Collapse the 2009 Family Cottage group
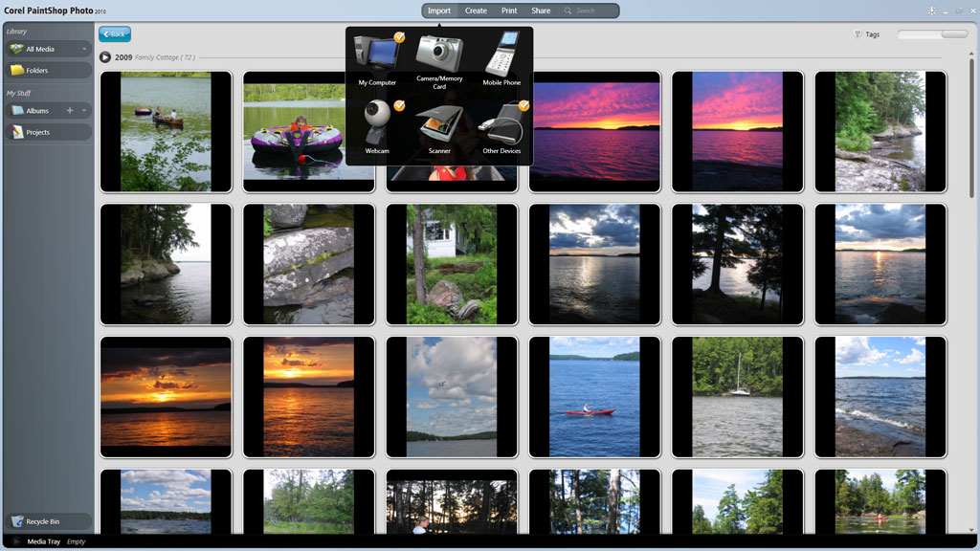The width and height of the screenshot is (980, 551). coord(105,57)
